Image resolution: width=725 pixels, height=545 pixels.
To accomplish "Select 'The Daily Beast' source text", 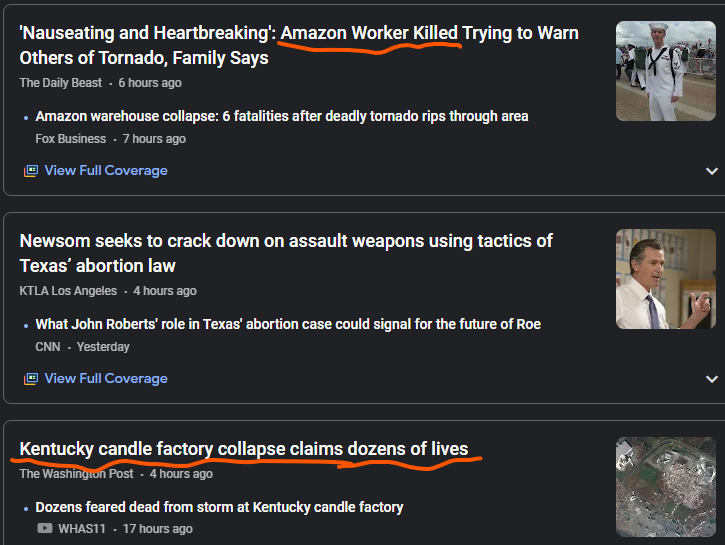I will pyautogui.click(x=61, y=83).
